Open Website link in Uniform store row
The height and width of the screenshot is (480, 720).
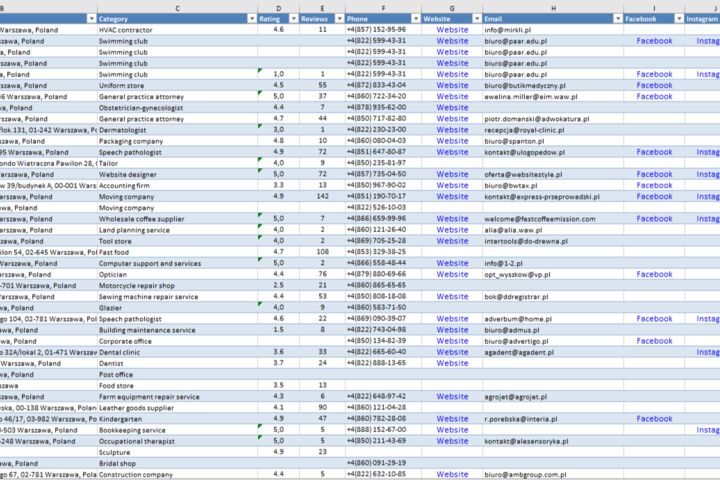tap(452, 85)
